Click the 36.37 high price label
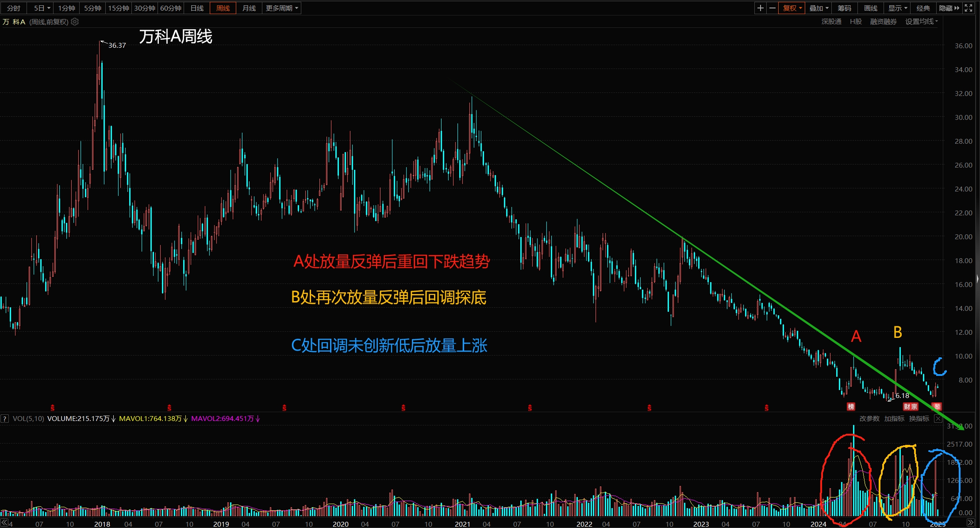This screenshot has width=980, height=528. pyautogui.click(x=117, y=45)
